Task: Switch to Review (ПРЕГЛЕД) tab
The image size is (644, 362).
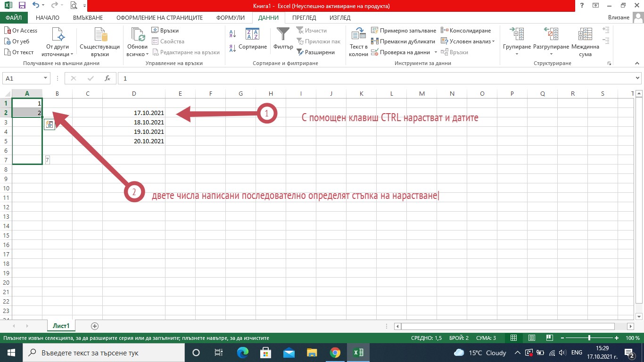Action: tap(304, 17)
